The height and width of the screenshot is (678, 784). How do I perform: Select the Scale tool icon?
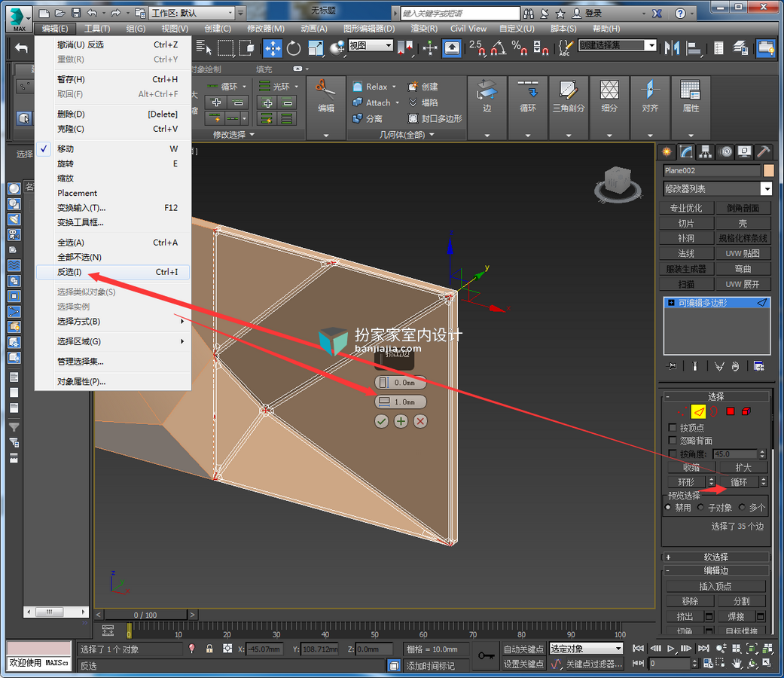click(316, 48)
